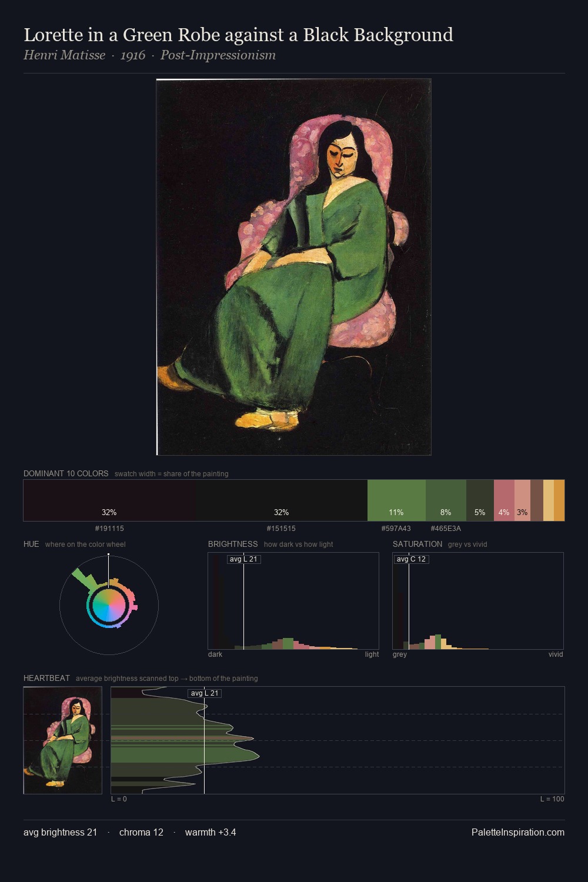Select the brown swatch after 3%
588x882 pixels.
tap(537, 500)
